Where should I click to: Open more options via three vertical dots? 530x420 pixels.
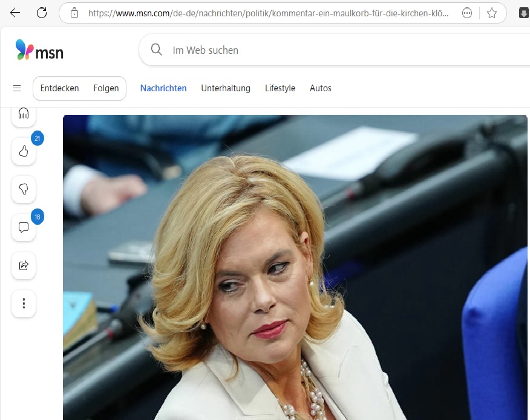tap(24, 303)
